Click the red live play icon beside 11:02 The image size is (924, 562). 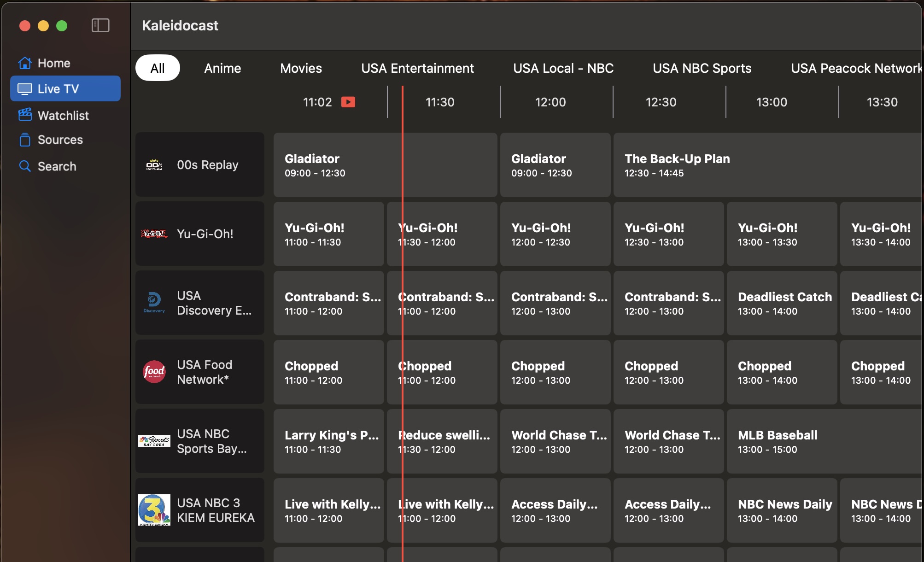(x=348, y=102)
